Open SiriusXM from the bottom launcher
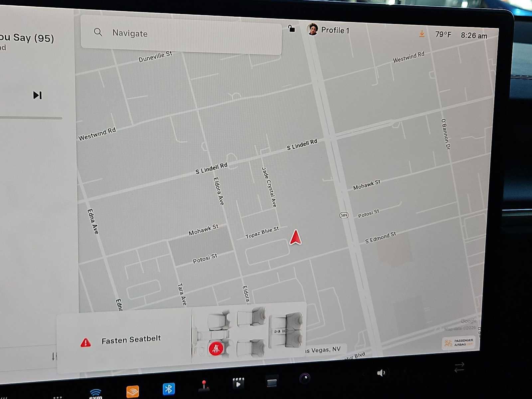Screen dimensions: 532x399 95,392
